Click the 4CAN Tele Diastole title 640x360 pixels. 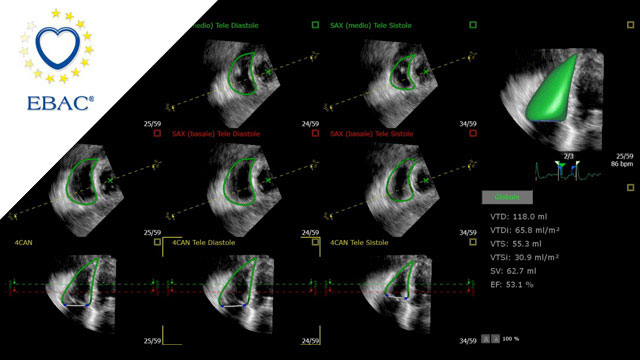(x=204, y=242)
